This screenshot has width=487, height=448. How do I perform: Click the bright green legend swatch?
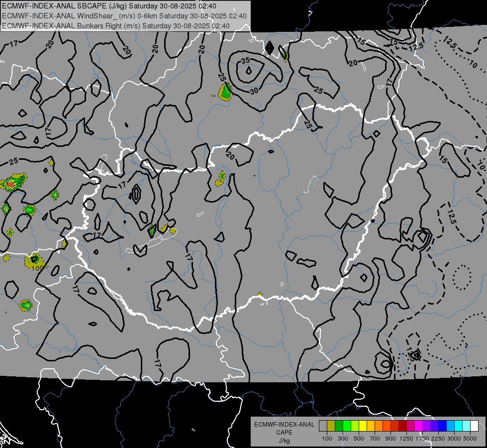(x=347, y=426)
